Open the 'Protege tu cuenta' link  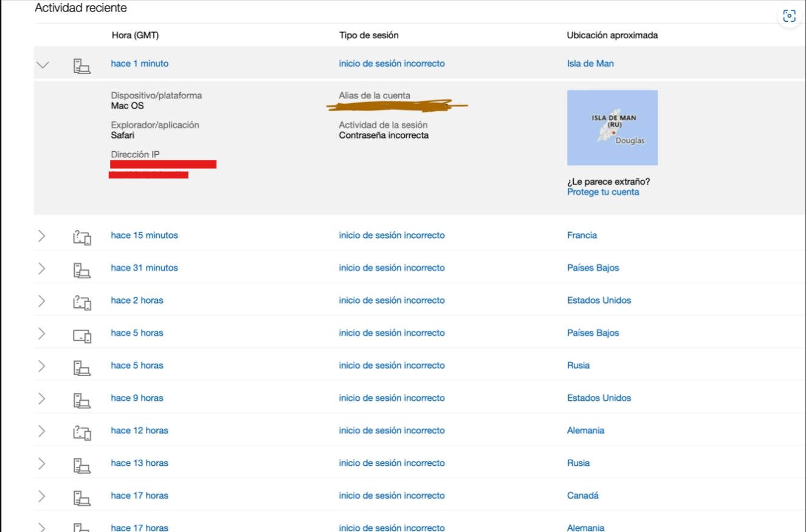(x=603, y=192)
